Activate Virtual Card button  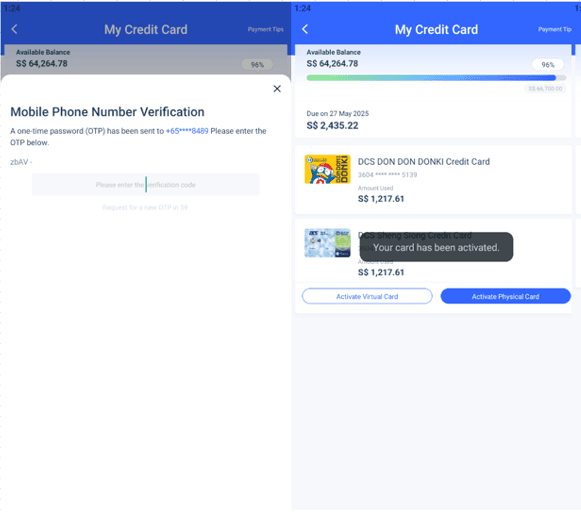(367, 296)
